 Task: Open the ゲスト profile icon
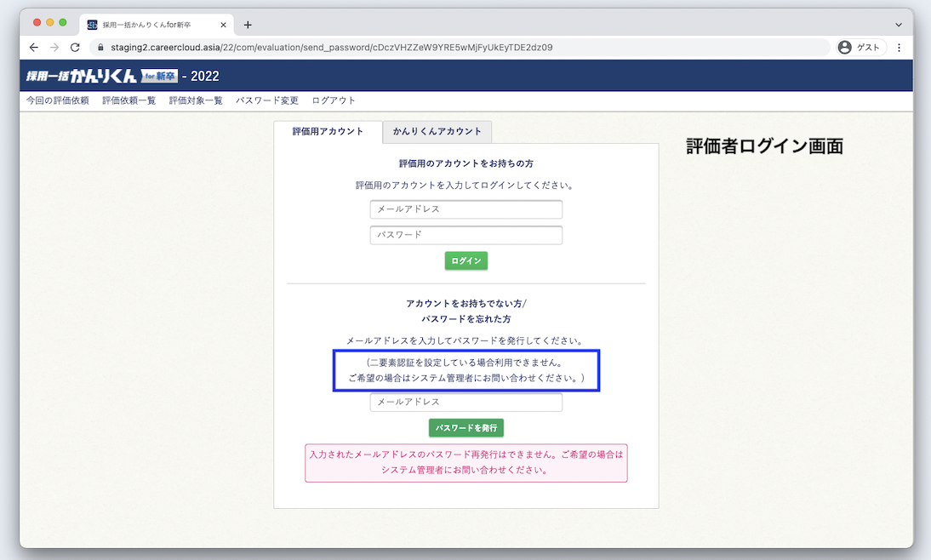point(859,48)
